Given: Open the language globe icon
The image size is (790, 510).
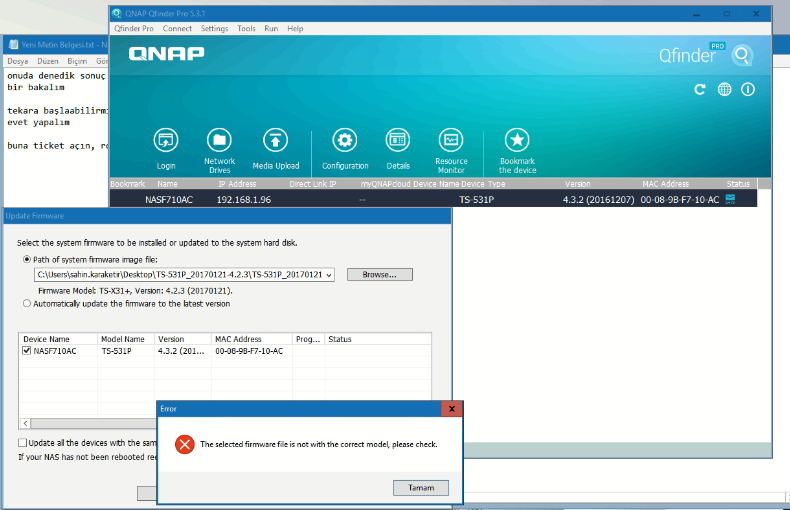Looking at the screenshot, I should (725, 90).
